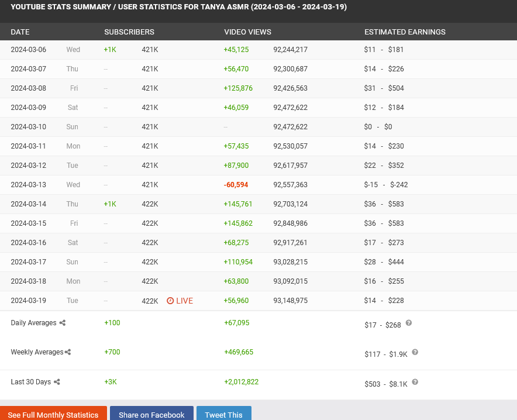517x420 pixels.
Task: Click the SUBSCRIBERS column header
Action: point(129,32)
